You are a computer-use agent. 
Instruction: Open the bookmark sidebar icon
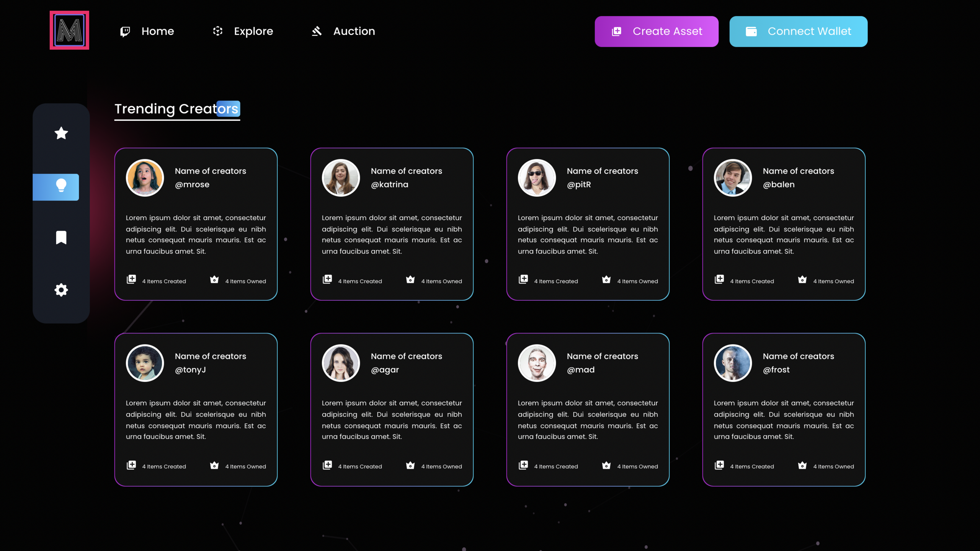61,237
